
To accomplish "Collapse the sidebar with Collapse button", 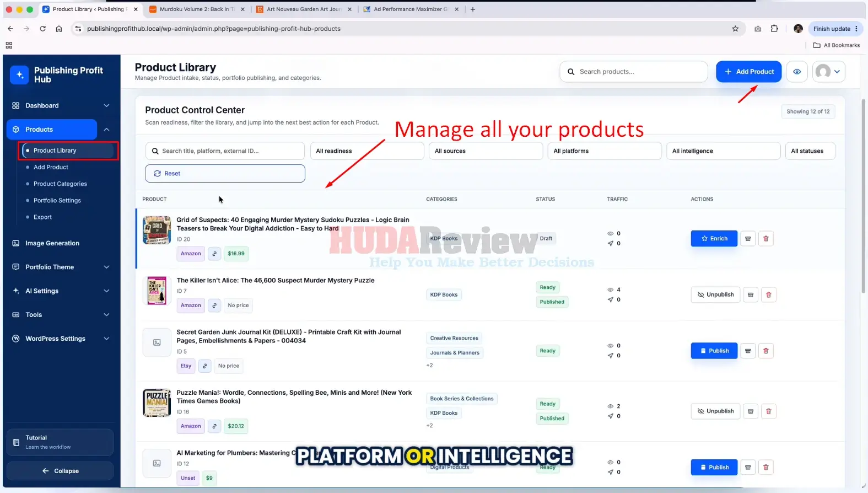I will point(60,471).
